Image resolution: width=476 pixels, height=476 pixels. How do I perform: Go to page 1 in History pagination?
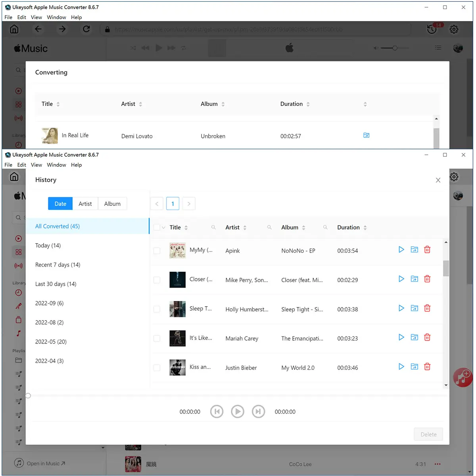point(173,203)
